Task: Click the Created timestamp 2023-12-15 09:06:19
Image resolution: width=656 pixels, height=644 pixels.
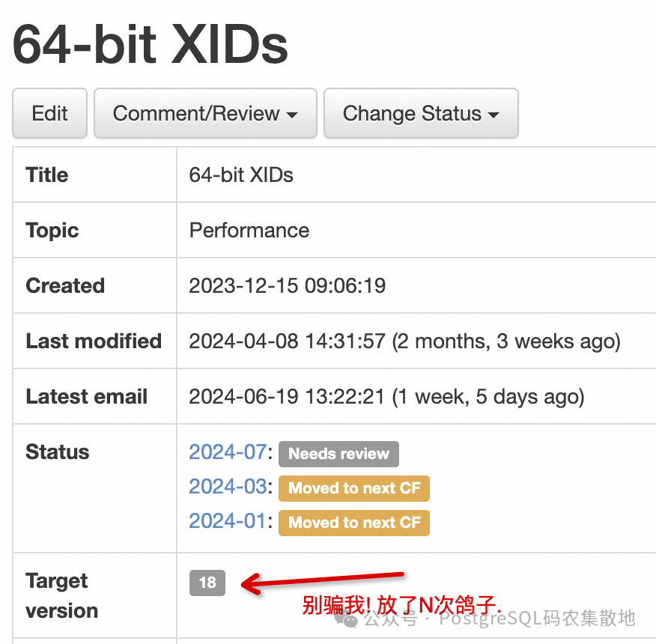Action: tap(287, 285)
